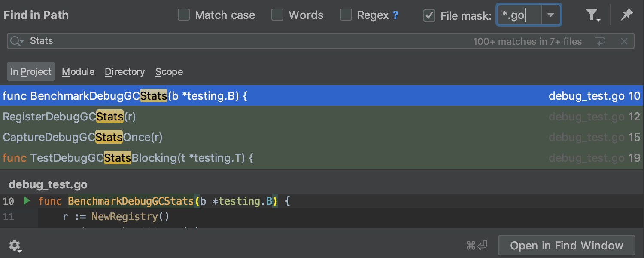Switch to the Module scope tab
644x258 pixels.
coord(78,72)
